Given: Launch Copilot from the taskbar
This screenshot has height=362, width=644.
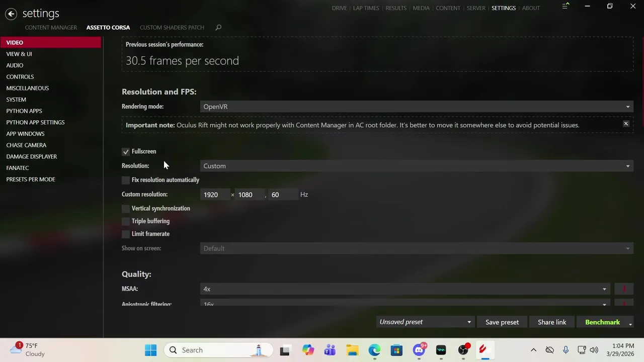Looking at the screenshot, I should click(307, 350).
